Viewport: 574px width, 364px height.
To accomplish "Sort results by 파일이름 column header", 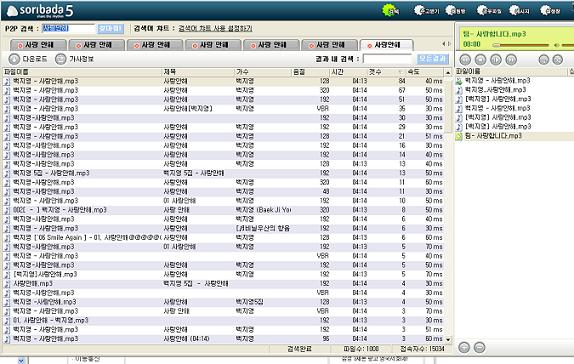I will click(82, 72).
